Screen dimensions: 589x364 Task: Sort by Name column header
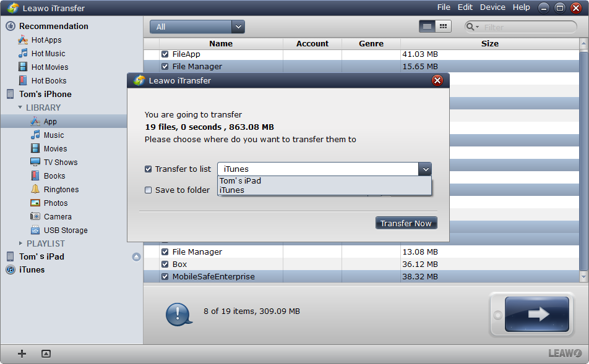(221, 43)
